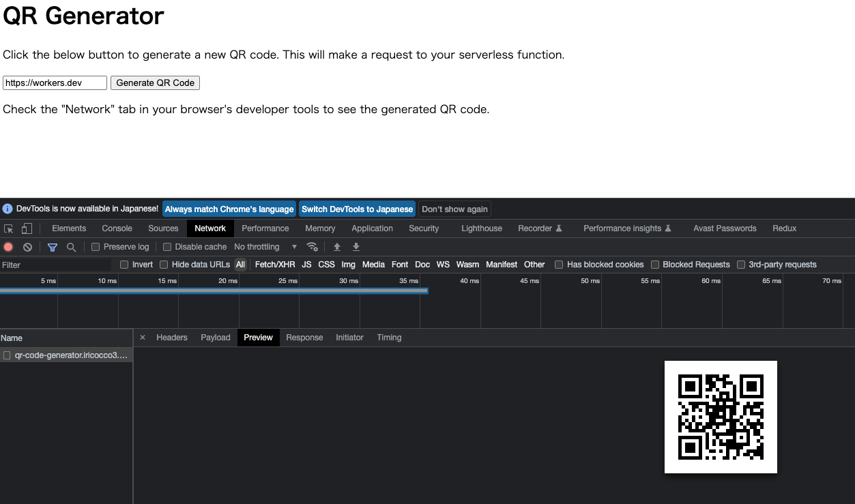Click the export HAR download arrow icon

click(356, 247)
